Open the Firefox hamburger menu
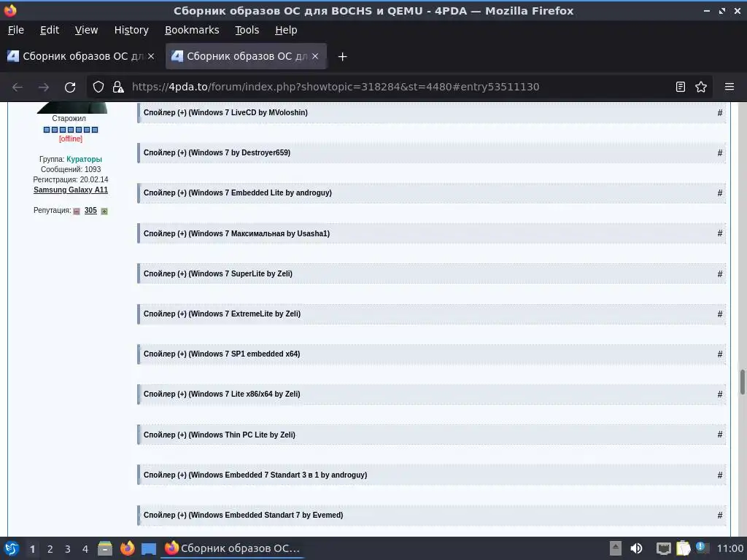747x560 pixels. click(x=729, y=87)
